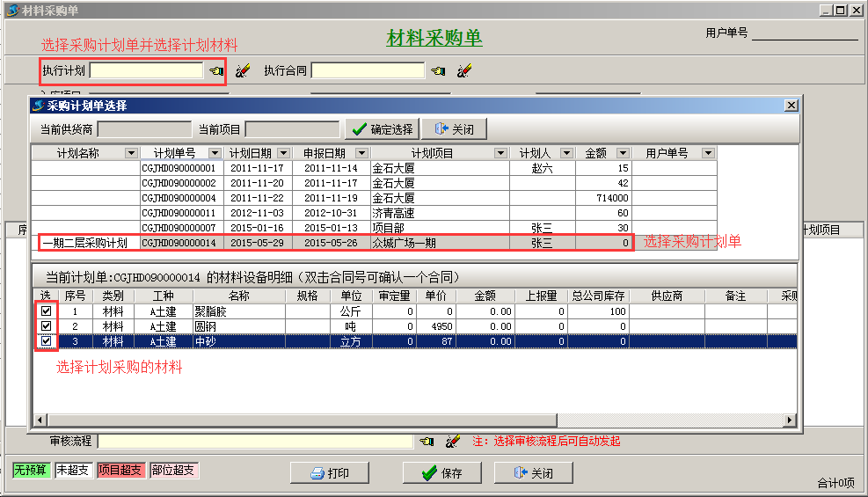Click the right arrow of the horizontal scrollbar
Viewport: 868px width, 497px height.
789,420
